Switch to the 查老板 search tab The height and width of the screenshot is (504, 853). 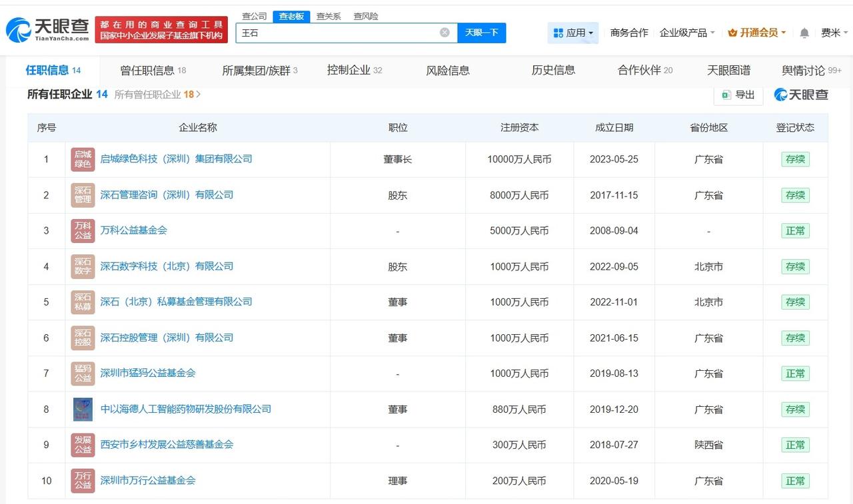(292, 16)
